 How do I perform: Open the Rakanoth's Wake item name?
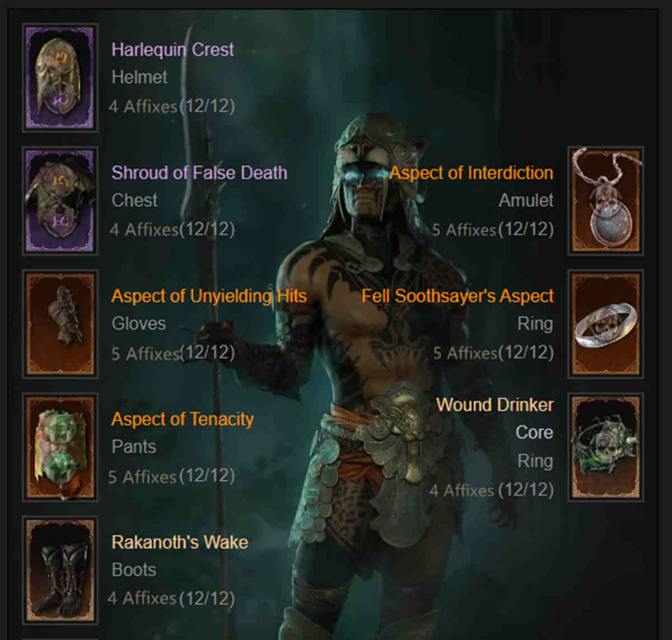click(180, 542)
